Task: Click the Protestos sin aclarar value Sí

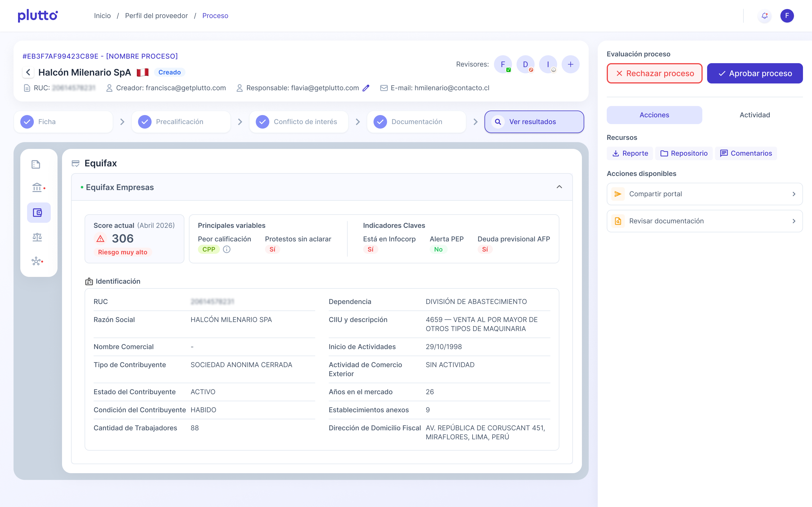Action: coord(272,249)
